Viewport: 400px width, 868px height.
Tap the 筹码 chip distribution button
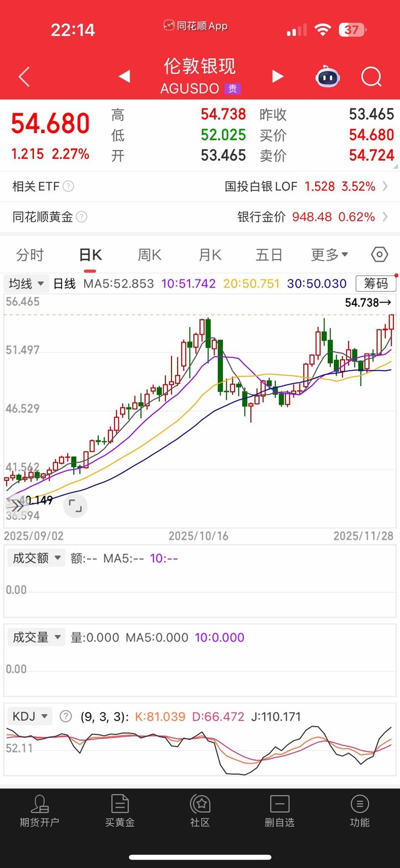pyautogui.click(x=375, y=283)
